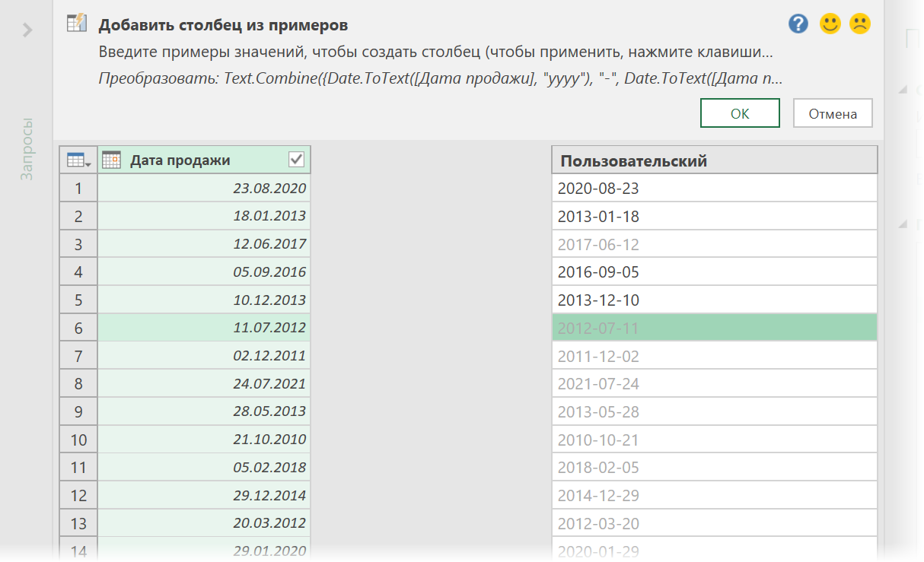Select date cell 23.08.2020
924x562 pixels.
tap(204, 188)
